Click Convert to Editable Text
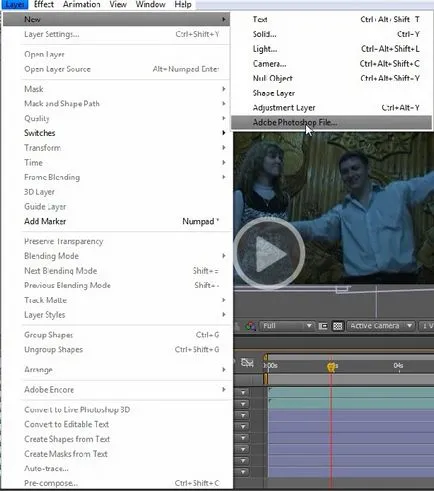434x491 pixels. 116,424
